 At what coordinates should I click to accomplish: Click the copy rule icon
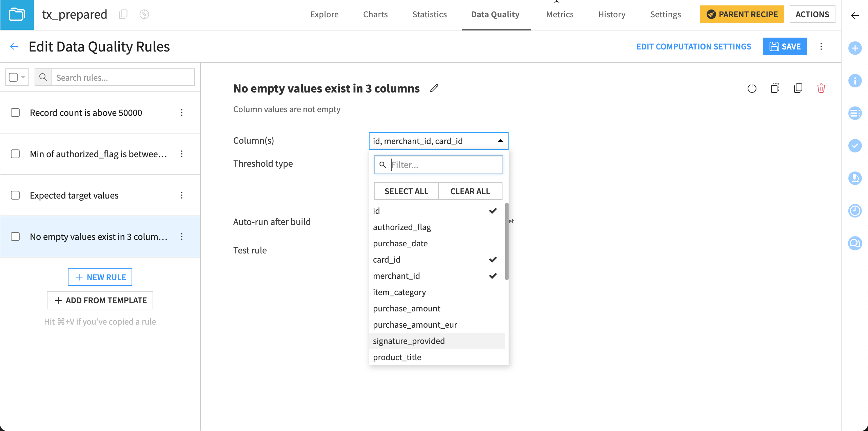point(798,87)
